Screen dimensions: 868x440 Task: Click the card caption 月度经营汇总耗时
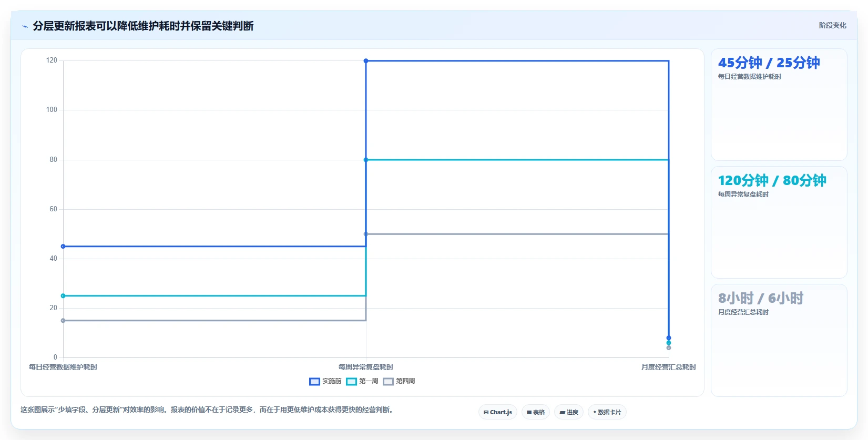[x=743, y=312]
